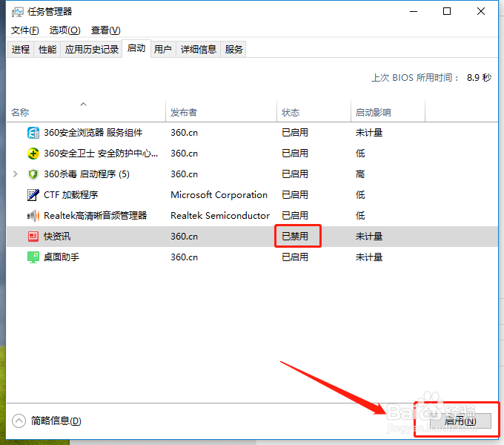Viewport: 504px width, 445px height.
Task: Select the 360杀毒 启动程序 (5) row name
Action: coord(87,174)
